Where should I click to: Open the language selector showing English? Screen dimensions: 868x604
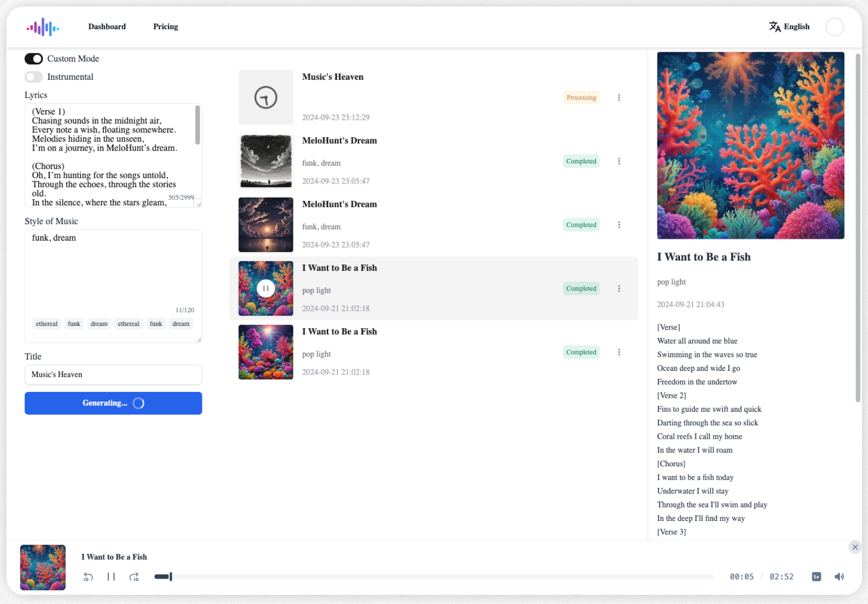coord(789,26)
